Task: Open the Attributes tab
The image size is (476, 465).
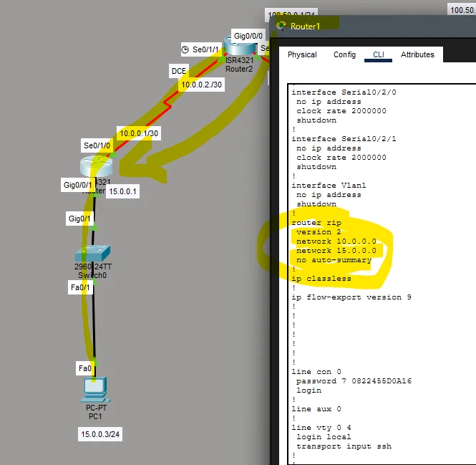Action: 417,54
